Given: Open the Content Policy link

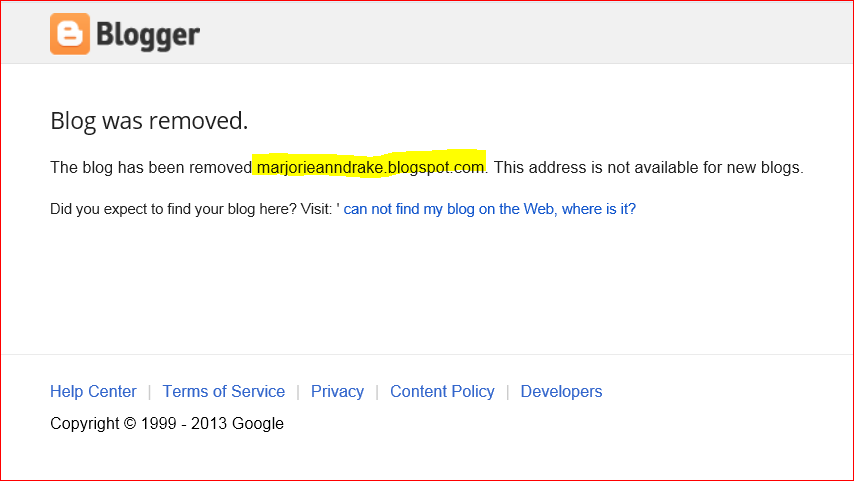Looking at the screenshot, I should 442,391.
